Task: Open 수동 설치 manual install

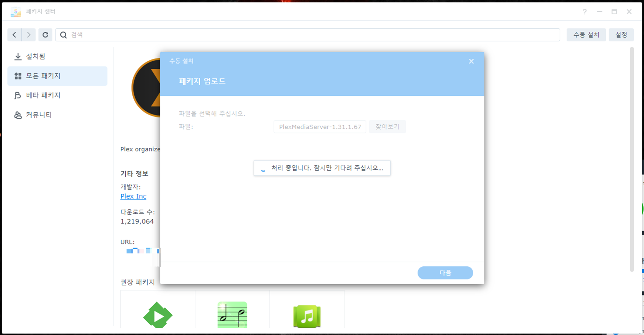Action: tap(586, 35)
